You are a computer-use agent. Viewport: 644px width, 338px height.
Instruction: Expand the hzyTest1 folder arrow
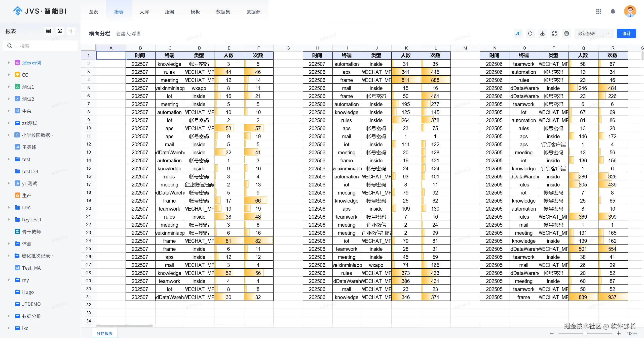9,219
